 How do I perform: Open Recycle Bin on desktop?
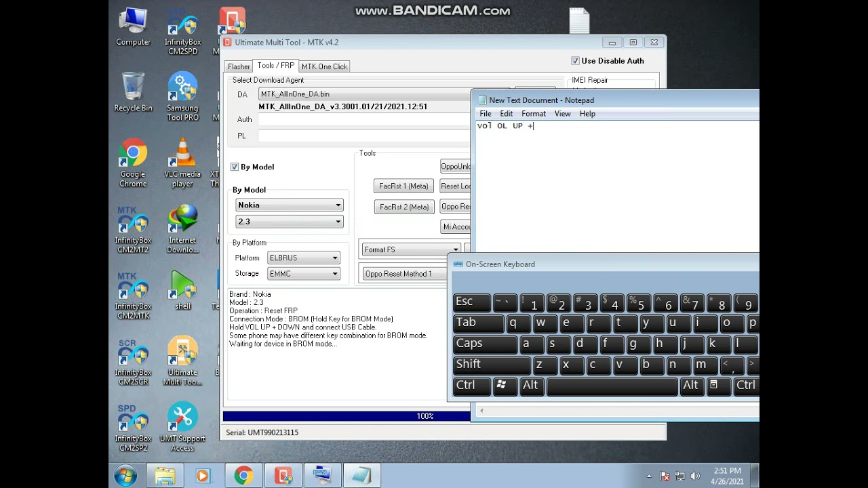tap(133, 93)
